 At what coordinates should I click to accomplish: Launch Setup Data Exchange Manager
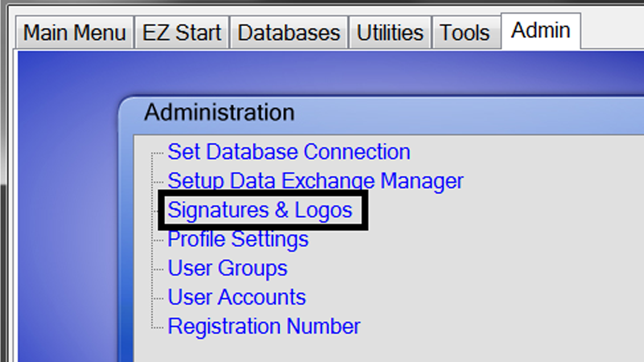click(316, 181)
